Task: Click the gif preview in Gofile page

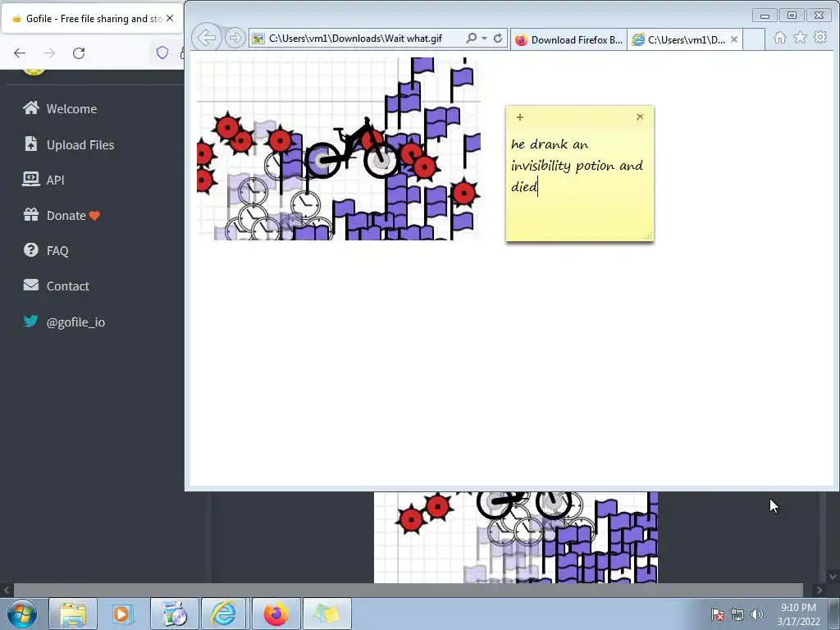Action: (x=516, y=537)
